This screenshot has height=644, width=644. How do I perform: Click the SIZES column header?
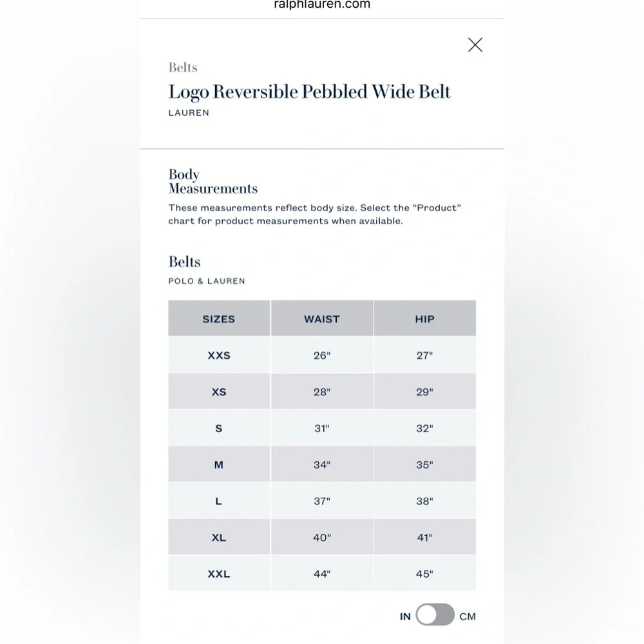point(219,319)
